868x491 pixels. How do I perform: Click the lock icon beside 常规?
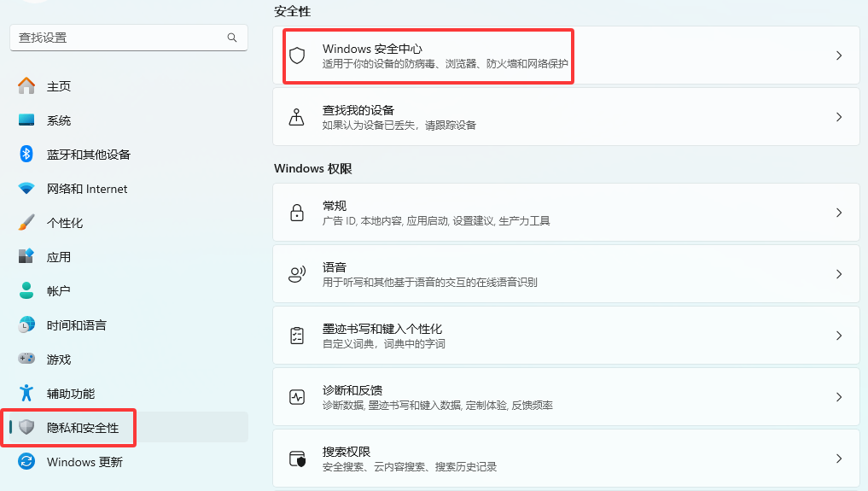[x=297, y=213]
